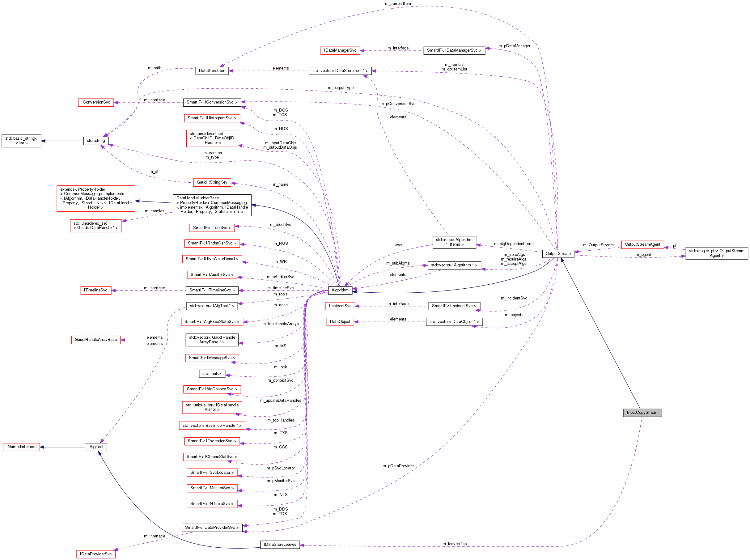The image size is (750, 560).
Task: Select the SmartIF< IHiveWhiteBoard > node
Action: click(212, 259)
